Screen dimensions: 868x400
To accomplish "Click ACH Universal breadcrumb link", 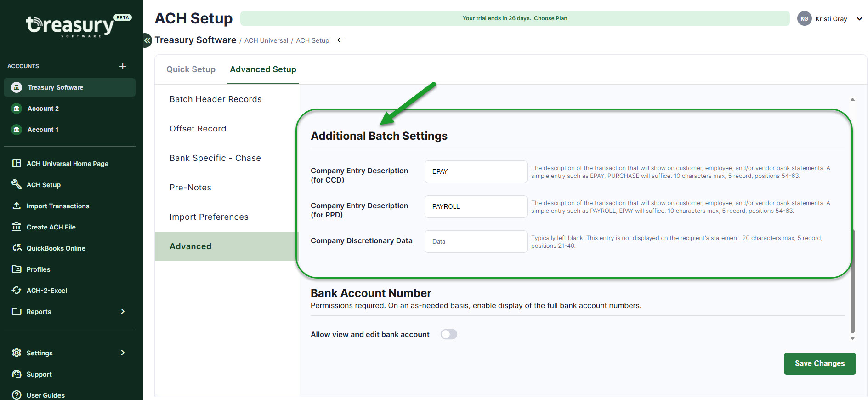I will click(266, 40).
